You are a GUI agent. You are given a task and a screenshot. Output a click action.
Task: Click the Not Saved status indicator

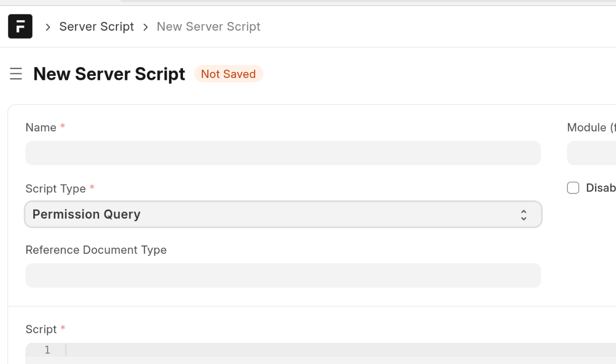[x=229, y=74]
